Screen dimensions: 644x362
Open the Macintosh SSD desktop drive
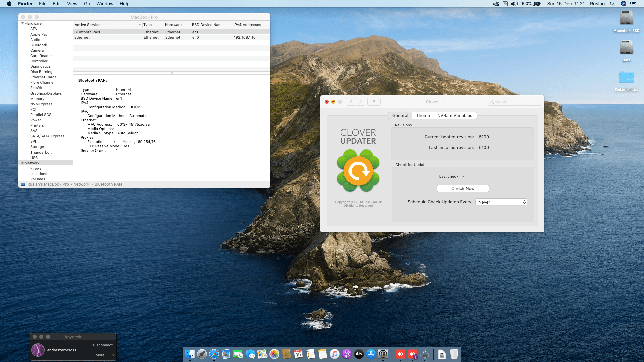(x=626, y=19)
